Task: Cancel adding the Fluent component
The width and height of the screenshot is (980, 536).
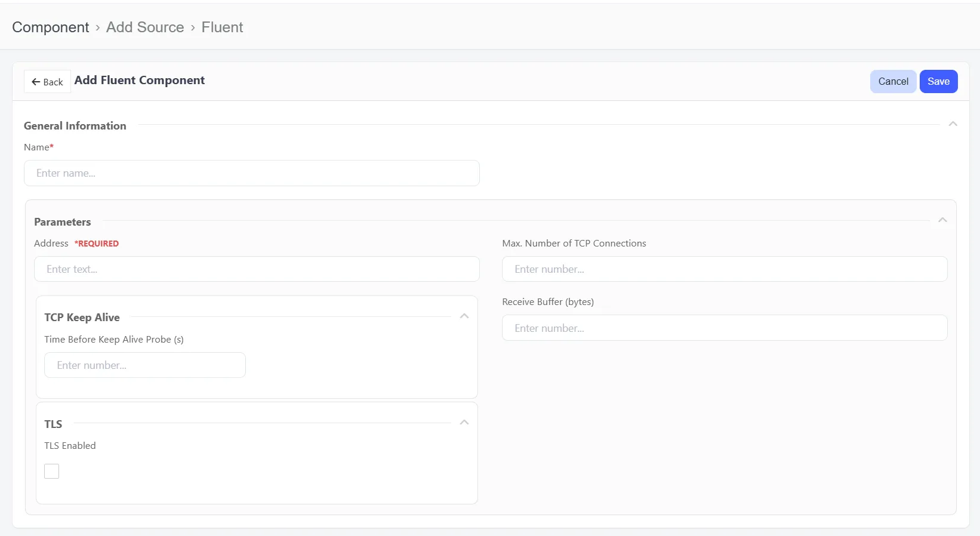Action: pyautogui.click(x=893, y=82)
